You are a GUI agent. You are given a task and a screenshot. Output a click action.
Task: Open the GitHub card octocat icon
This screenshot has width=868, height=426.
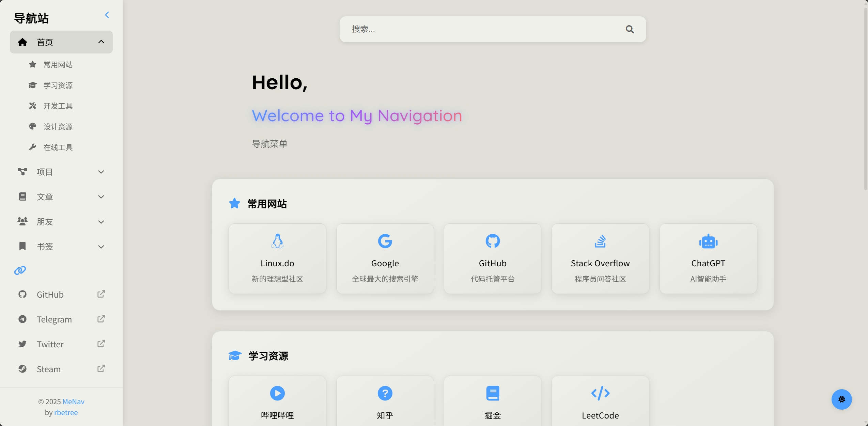tap(493, 241)
